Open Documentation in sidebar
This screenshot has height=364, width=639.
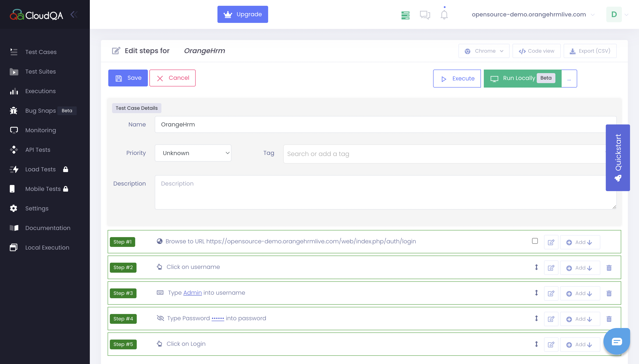click(x=48, y=228)
